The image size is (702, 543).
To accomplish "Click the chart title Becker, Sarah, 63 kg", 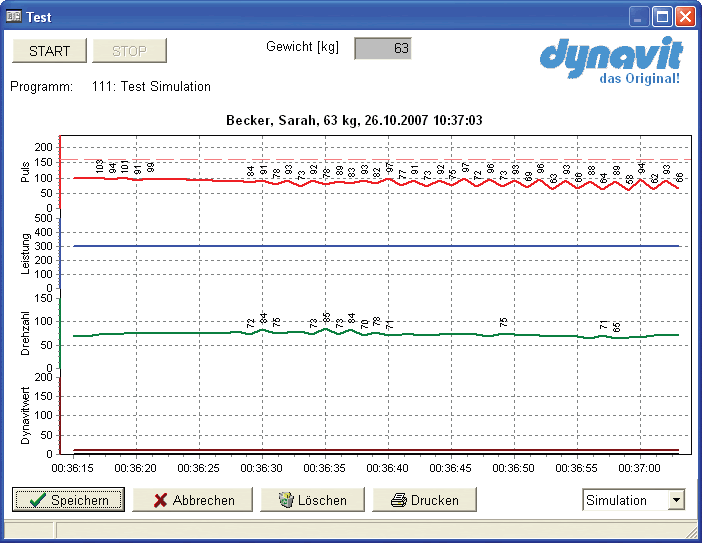I will point(354,120).
